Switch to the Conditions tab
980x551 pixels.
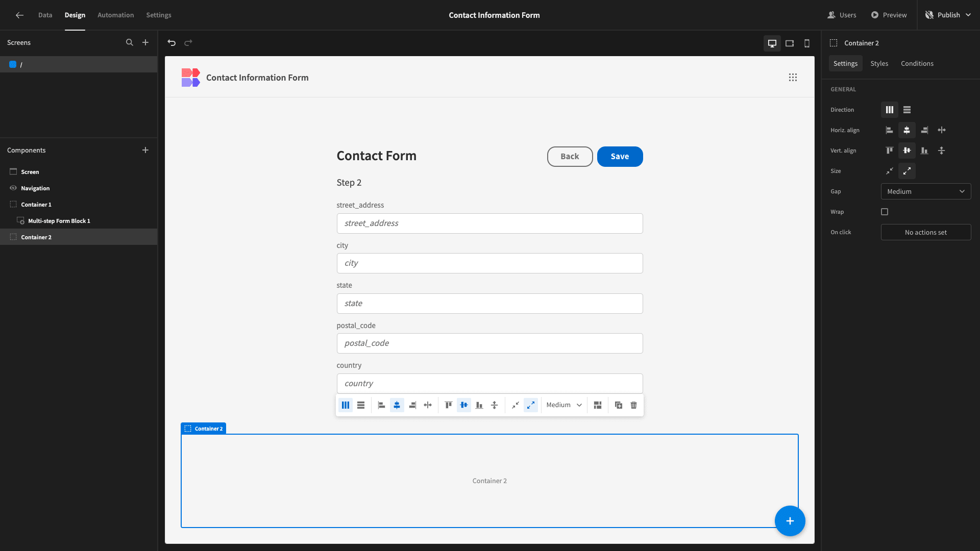point(917,64)
